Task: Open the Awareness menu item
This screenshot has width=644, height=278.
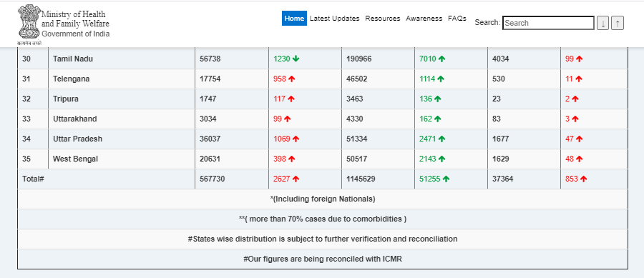Action: tap(424, 19)
